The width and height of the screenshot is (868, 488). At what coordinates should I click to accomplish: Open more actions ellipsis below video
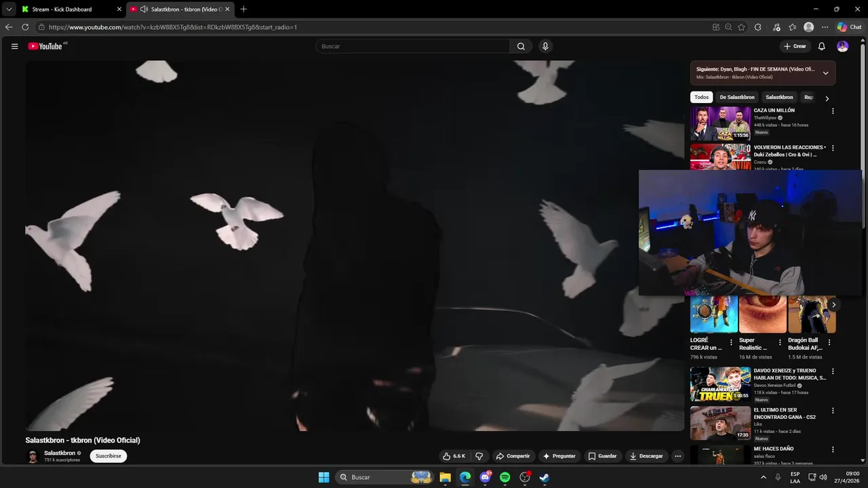(677, 456)
